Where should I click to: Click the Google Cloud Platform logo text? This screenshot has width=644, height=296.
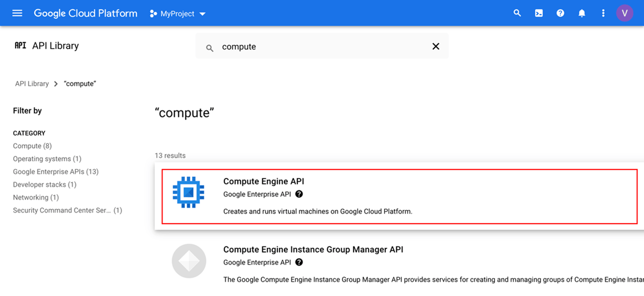coord(86,14)
